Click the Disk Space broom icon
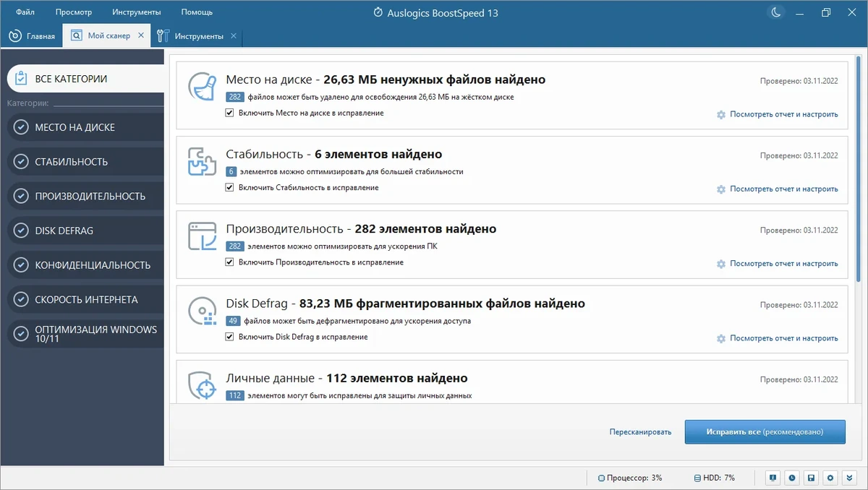868x490 pixels. pyautogui.click(x=202, y=86)
